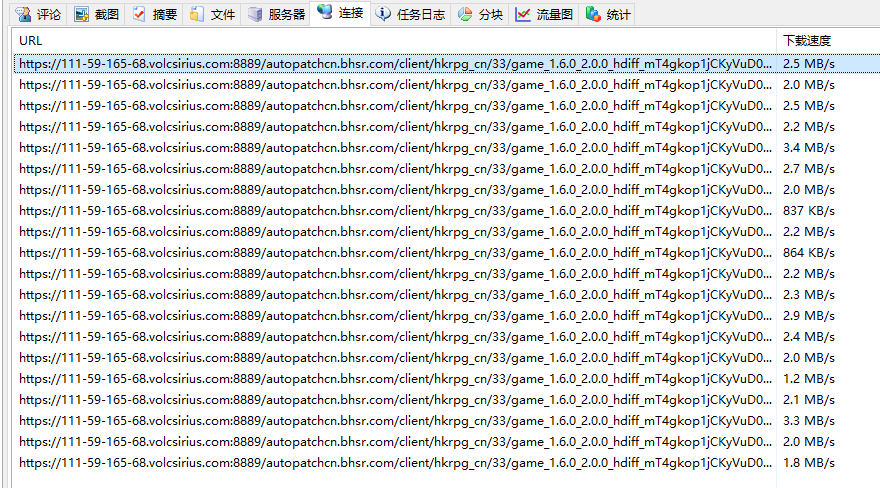Select the connection with speed 2.1 MB/s
Viewport: 880px width, 488px height.
447,400
